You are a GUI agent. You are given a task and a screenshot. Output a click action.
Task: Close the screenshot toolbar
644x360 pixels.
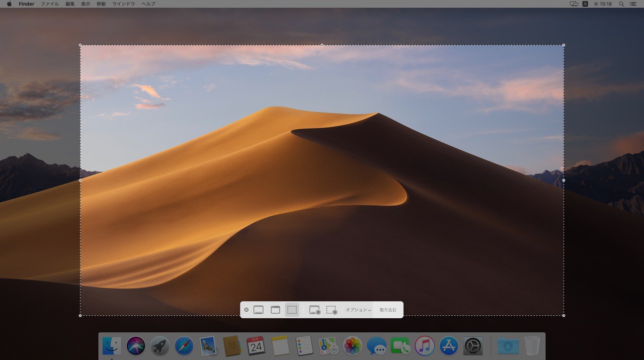coord(247,310)
